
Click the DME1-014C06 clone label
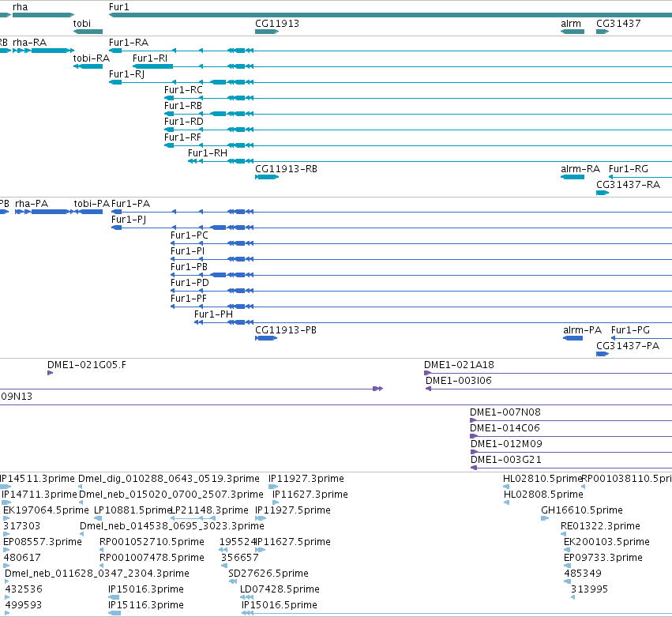coord(505,428)
